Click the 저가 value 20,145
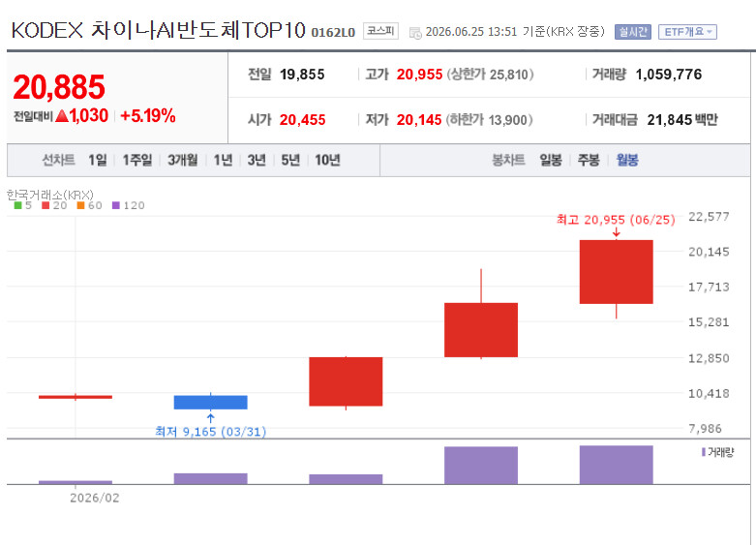 pyautogui.click(x=419, y=120)
